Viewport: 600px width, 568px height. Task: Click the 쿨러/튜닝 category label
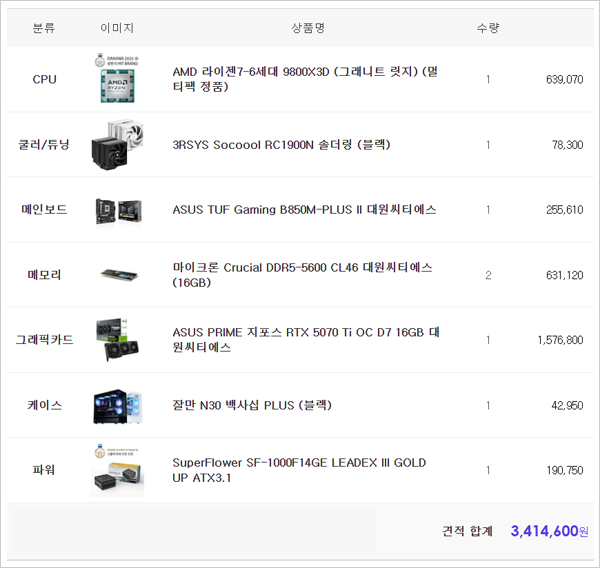[x=44, y=145]
